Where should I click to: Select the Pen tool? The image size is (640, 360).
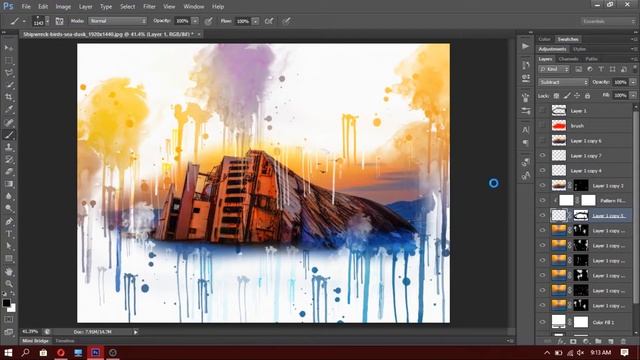point(9,222)
